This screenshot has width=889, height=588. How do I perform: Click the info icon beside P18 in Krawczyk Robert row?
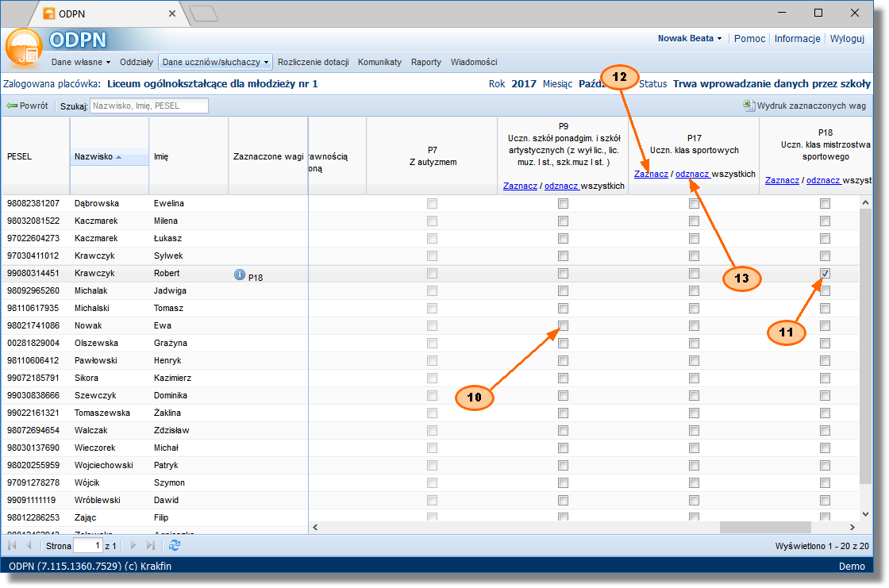pos(240,275)
